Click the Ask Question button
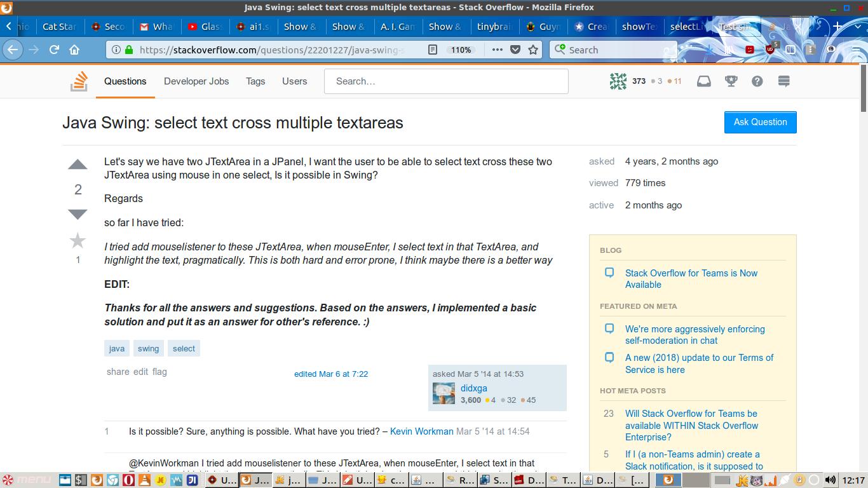 coord(760,122)
